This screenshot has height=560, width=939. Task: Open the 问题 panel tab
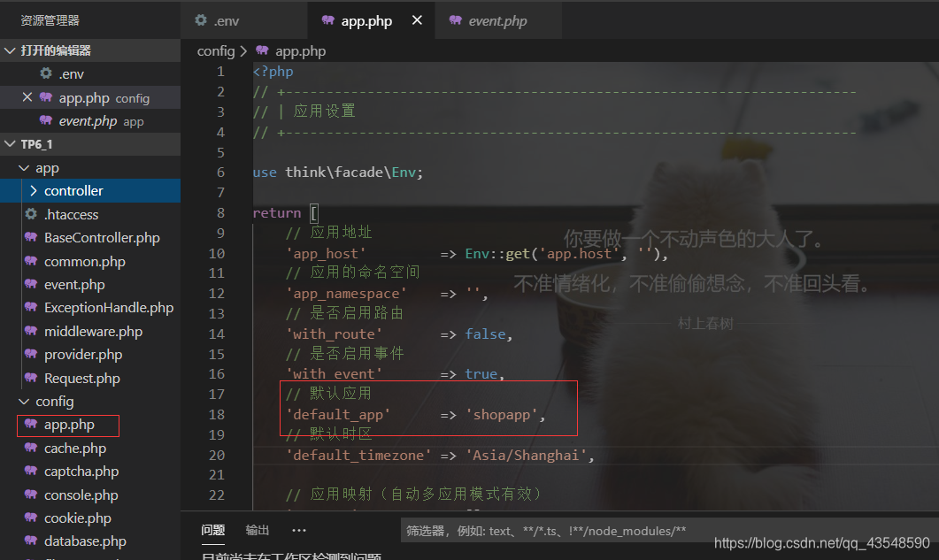[x=212, y=530]
